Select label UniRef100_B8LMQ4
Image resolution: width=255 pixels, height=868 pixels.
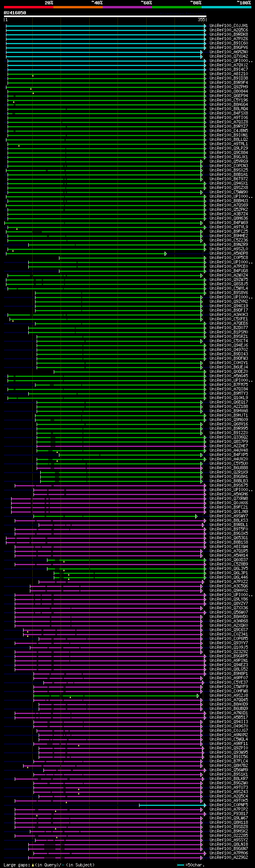(229, 109)
